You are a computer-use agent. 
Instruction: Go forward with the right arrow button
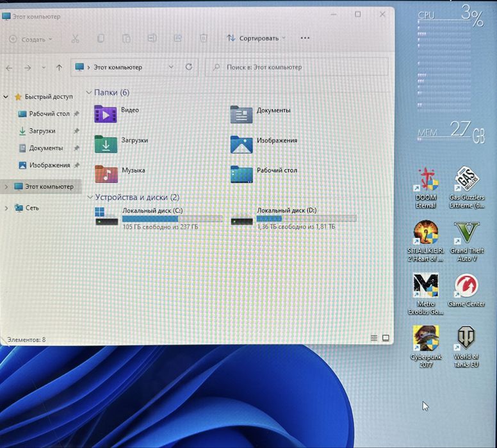click(28, 68)
